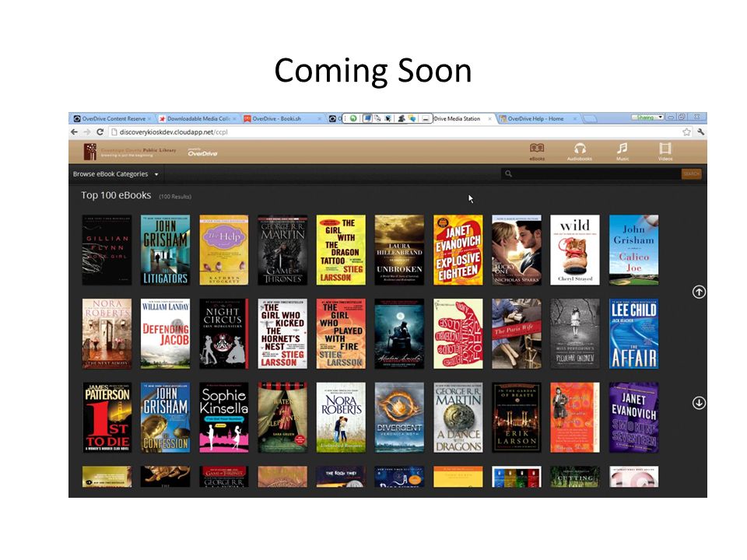
Task: Open the Audiobooks headphones icon
Action: 579,149
